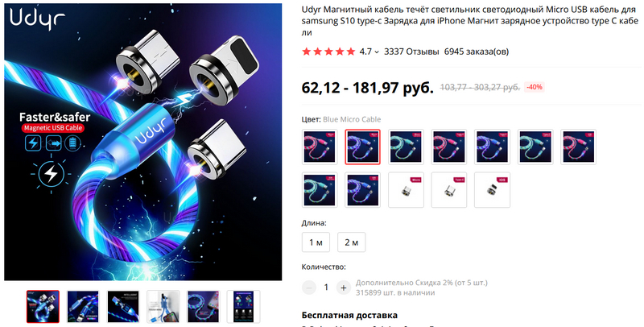Pick the first red Micro cable swatch
644x327 pixels.
[x=320, y=147]
